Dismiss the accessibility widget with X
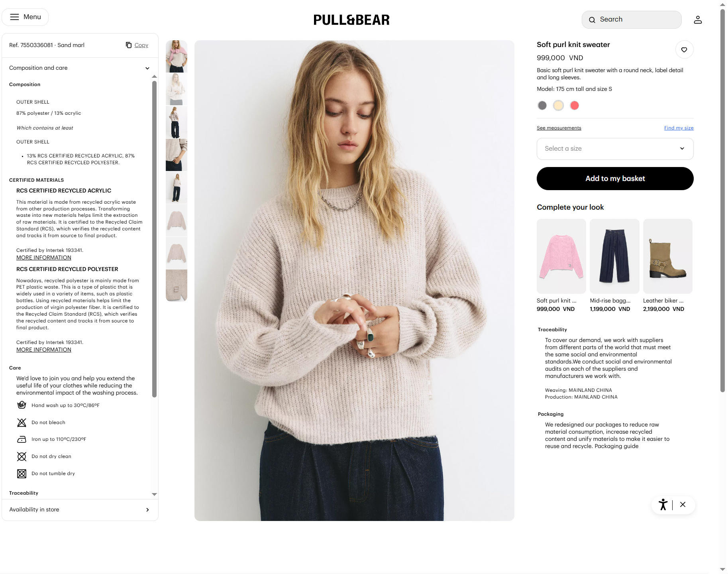Image resolution: width=728 pixels, height=574 pixels. (x=683, y=505)
